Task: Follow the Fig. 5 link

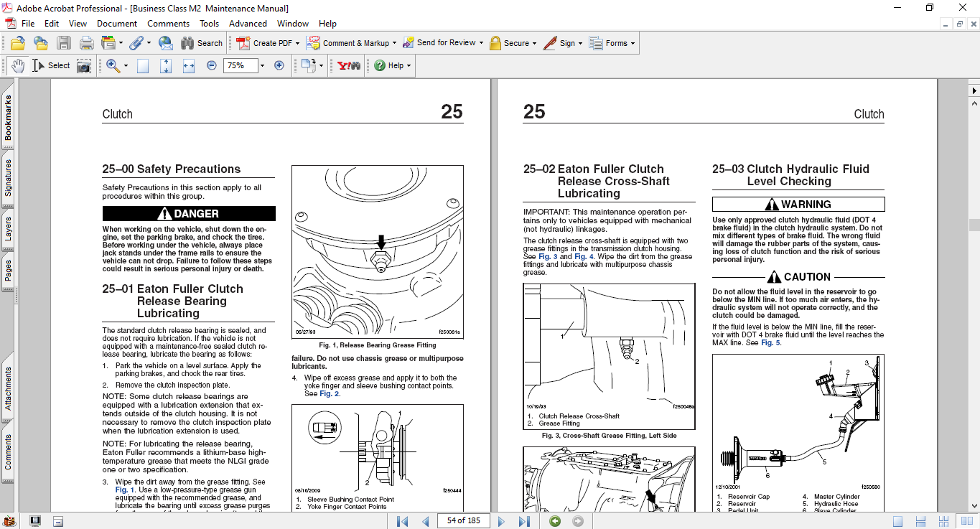Action: click(x=771, y=343)
